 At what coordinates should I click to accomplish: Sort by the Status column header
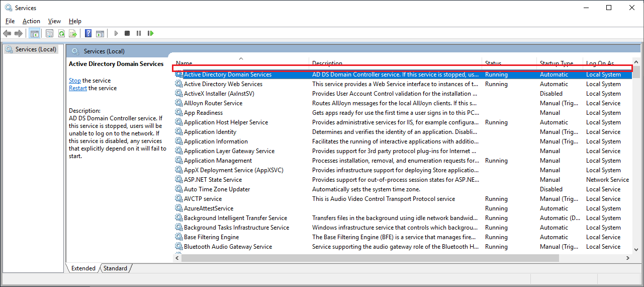point(509,63)
